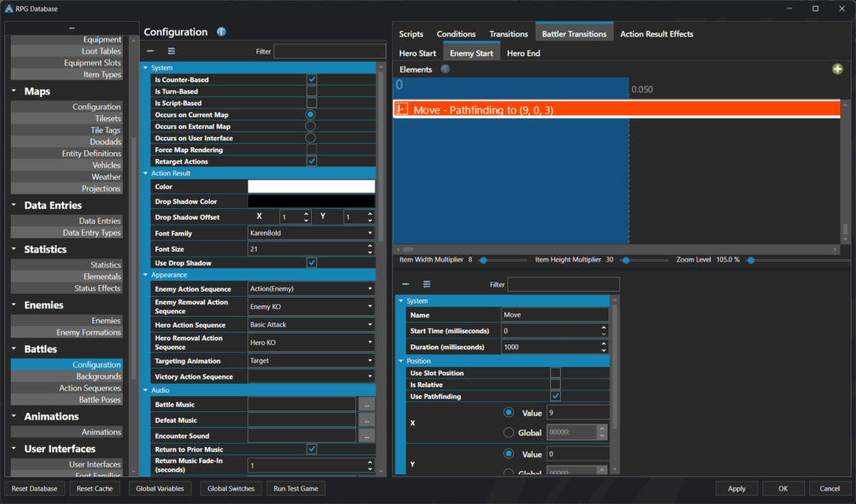This screenshot has width=856, height=504.
Task: Switch to the Action Result Effects tab
Action: (656, 34)
